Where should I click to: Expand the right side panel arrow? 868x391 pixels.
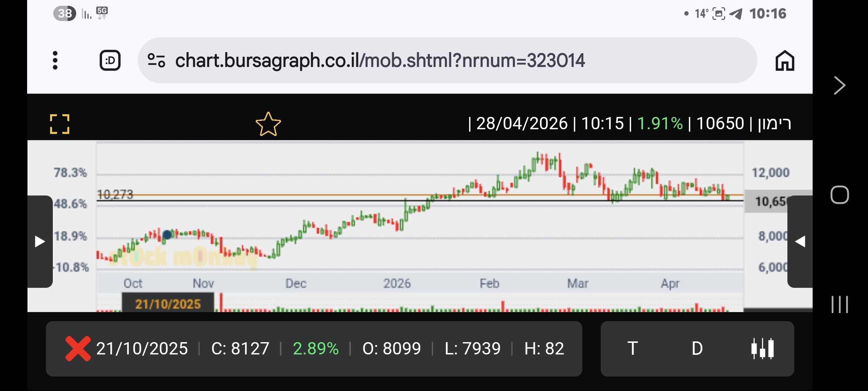click(800, 241)
